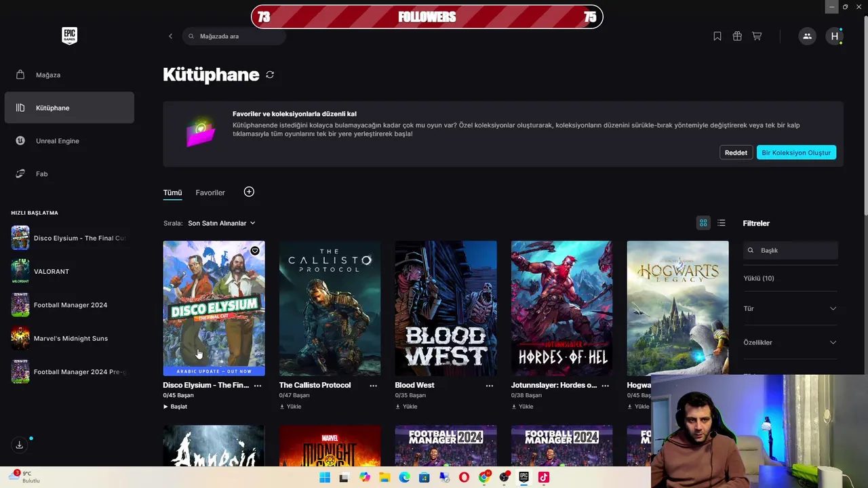868x488 pixels.
Task: Open Jotunnslayer three-dot options
Action: pos(606,386)
